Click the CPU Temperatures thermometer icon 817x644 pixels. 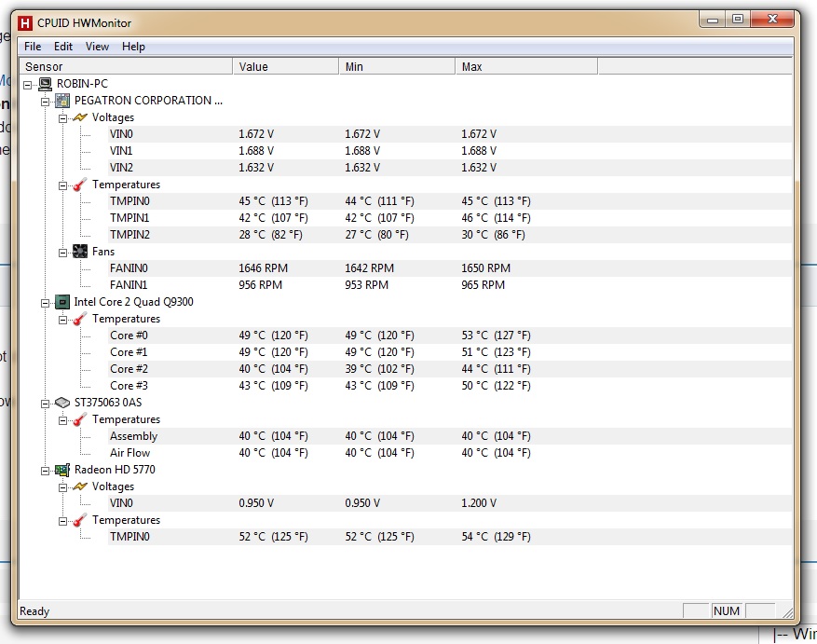(x=80, y=319)
